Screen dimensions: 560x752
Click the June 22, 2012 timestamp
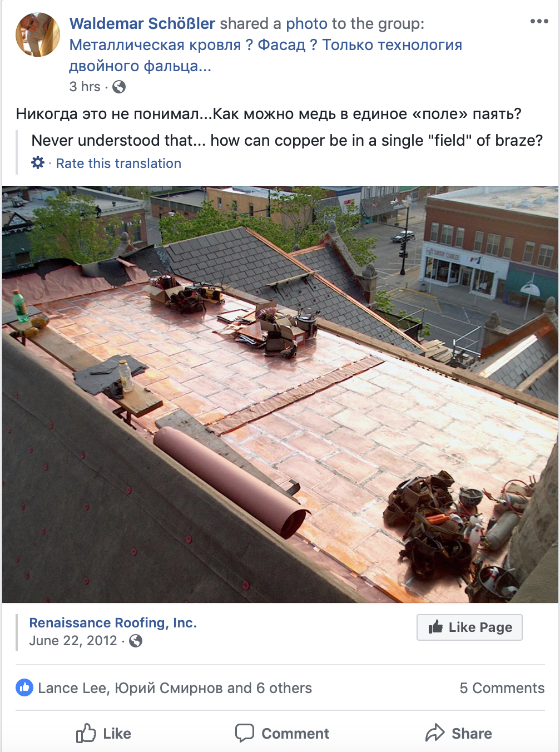[x=73, y=641]
